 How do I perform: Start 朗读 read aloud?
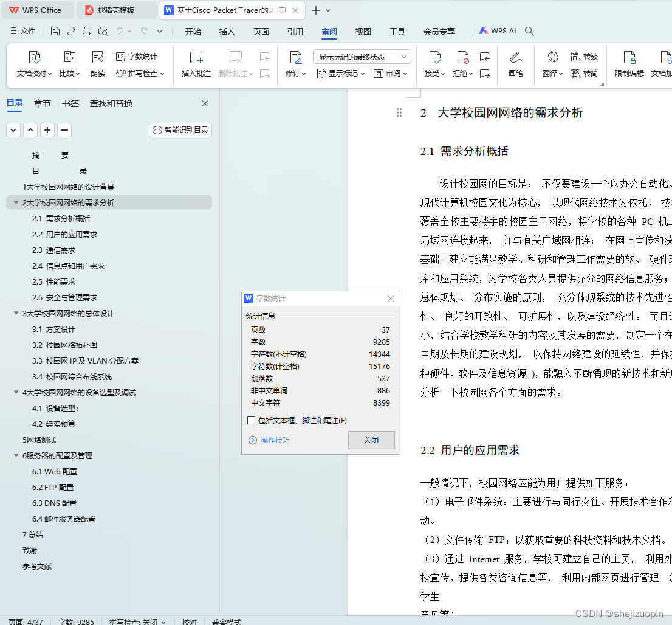pos(98,64)
